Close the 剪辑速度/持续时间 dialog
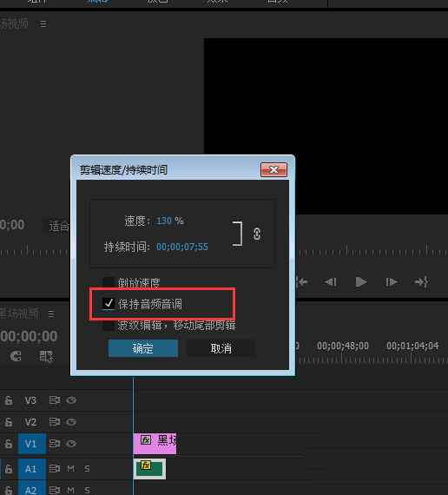 (273, 170)
